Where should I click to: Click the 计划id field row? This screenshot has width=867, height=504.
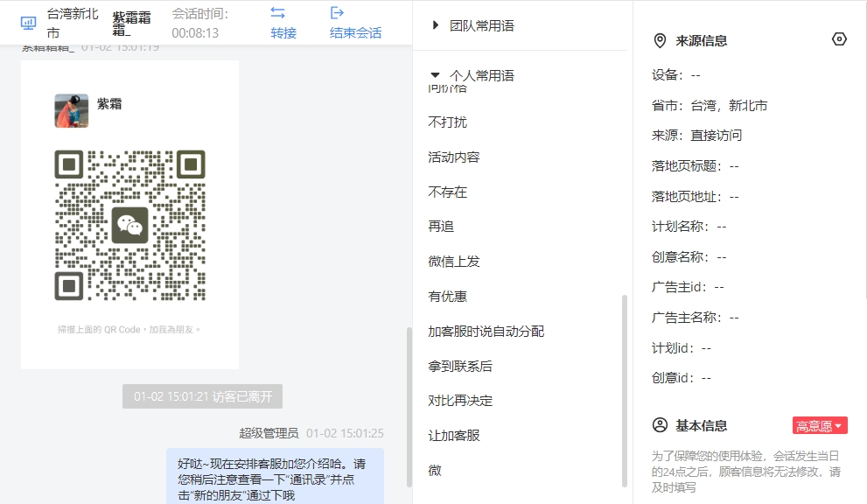pos(682,347)
